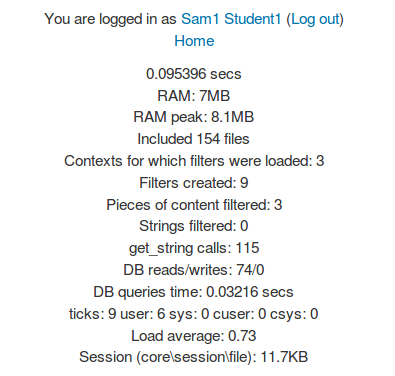This screenshot has height=376, width=395.
Task: Click the Filters created: 9 text
Action: (194, 183)
